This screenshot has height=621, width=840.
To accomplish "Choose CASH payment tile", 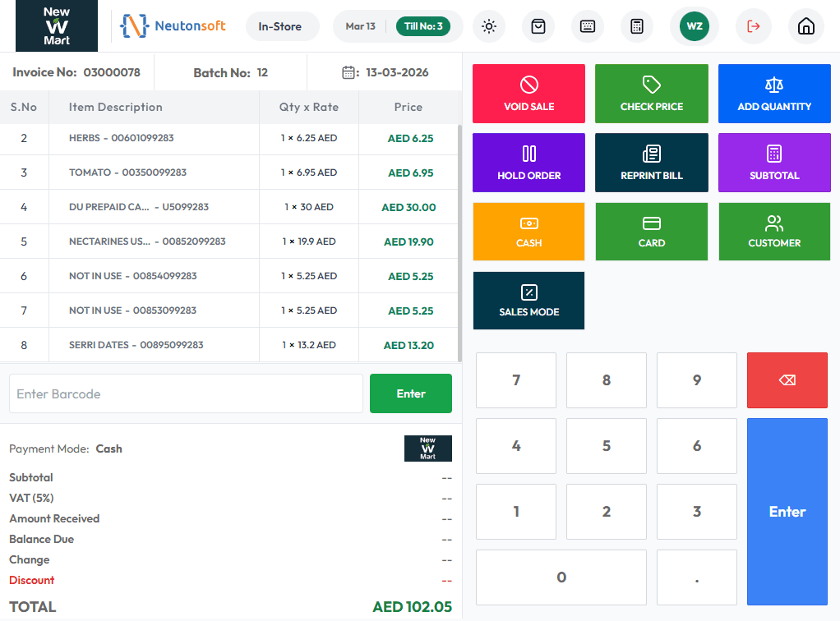I will [528, 232].
